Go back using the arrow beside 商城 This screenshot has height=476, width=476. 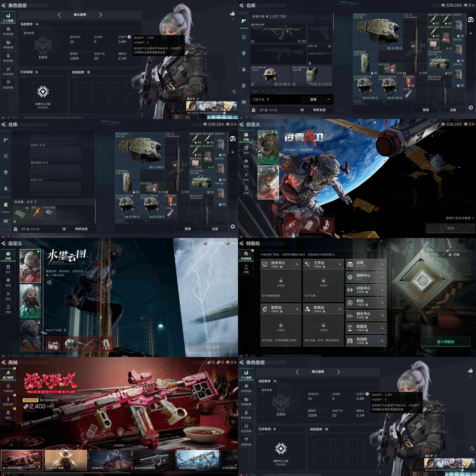3,362
